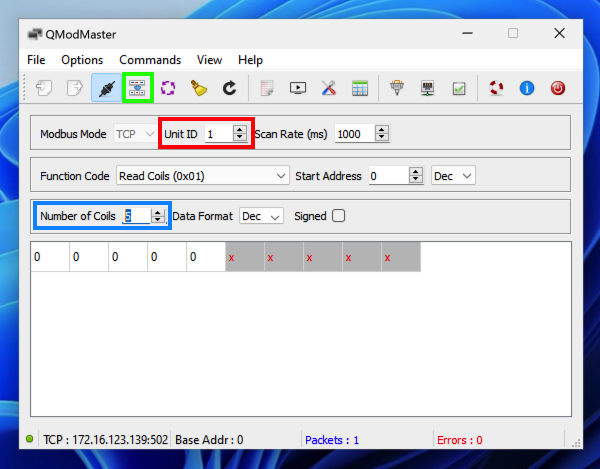Open the Help menu
The image size is (600, 469).
coord(250,60)
